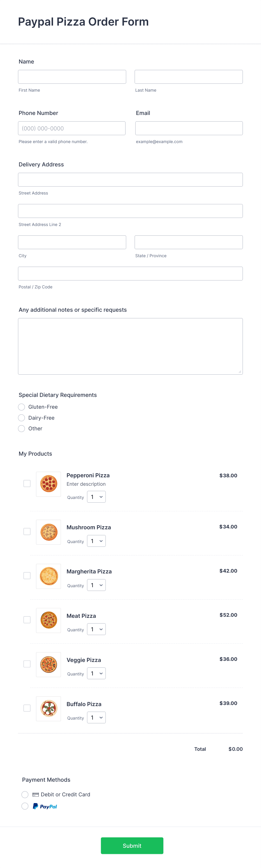The image size is (261, 868).
Task: Select the Gluten-Free radio option
Action: (22, 407)
